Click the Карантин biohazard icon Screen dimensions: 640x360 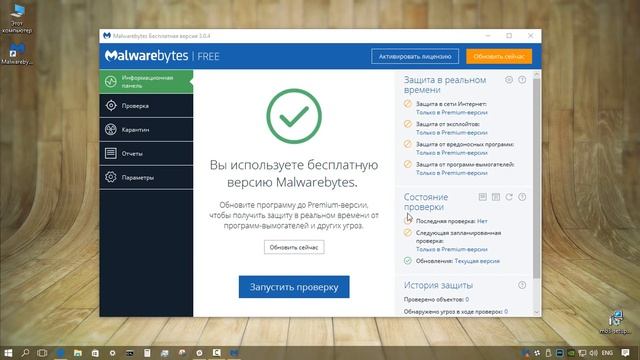[x=111, y=129]
